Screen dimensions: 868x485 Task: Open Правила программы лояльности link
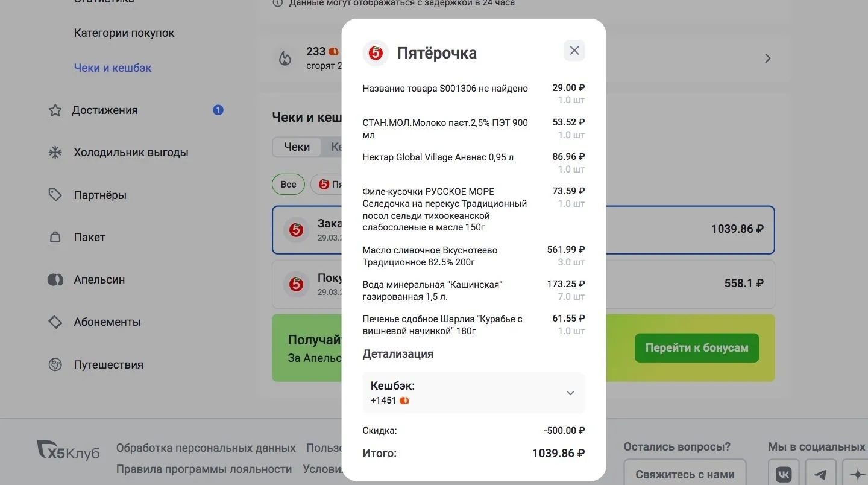pos(204,469)
